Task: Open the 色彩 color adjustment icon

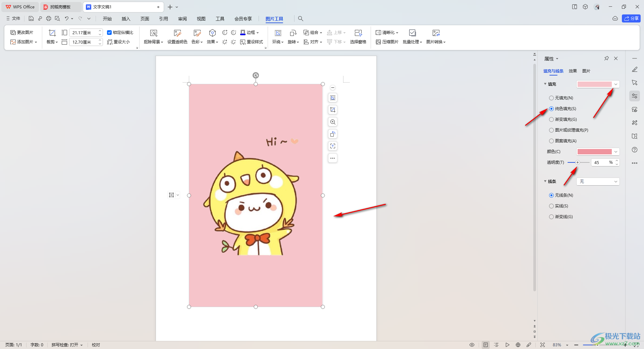Action: (x=197, y=33)
